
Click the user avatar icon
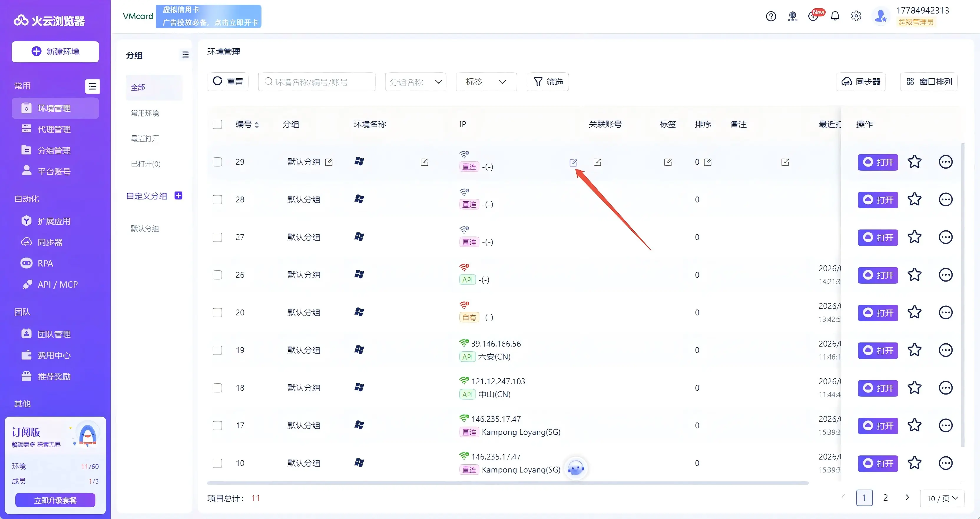881,16
